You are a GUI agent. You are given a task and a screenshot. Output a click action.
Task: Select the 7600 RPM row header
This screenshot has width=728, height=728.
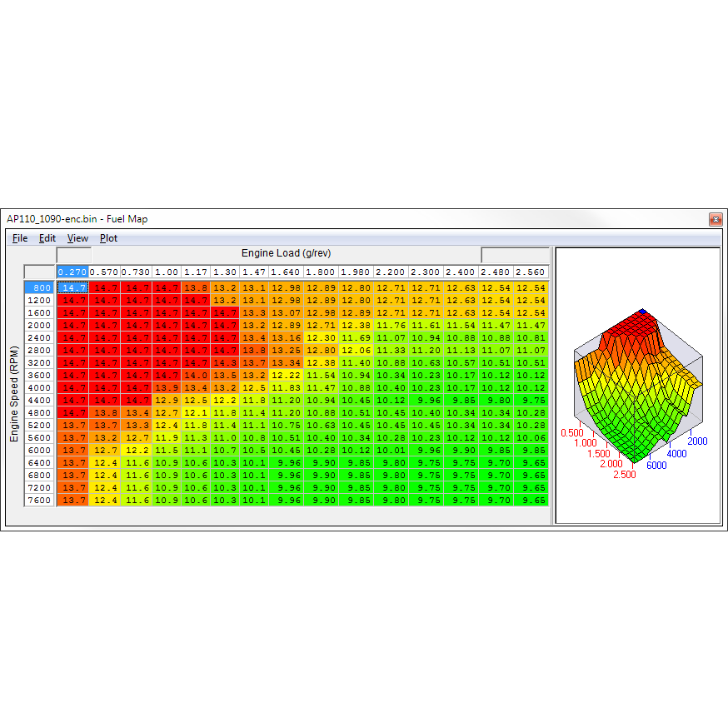tap(39, 500)
